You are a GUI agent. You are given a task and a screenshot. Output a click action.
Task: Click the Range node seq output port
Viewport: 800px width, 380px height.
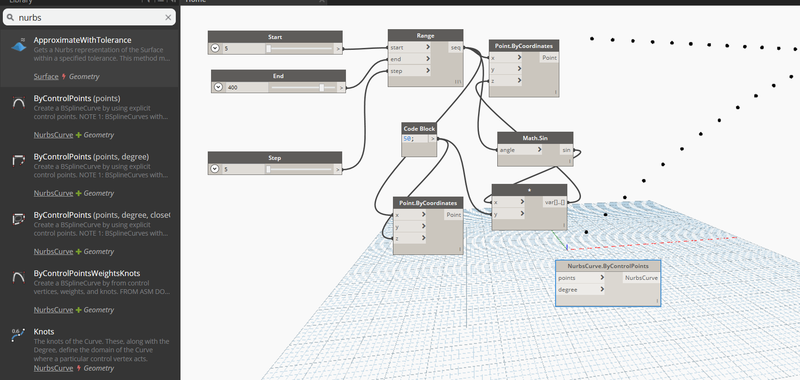coord(456,47)
